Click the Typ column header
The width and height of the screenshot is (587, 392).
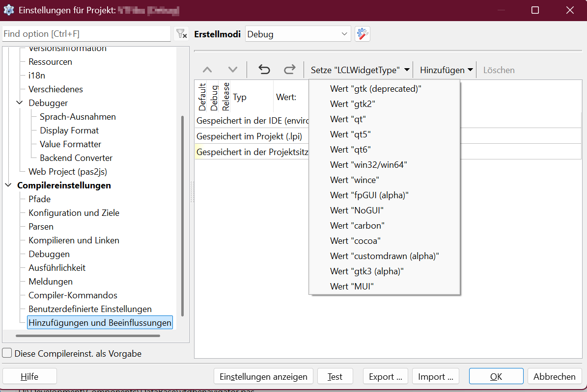(252, 97)
